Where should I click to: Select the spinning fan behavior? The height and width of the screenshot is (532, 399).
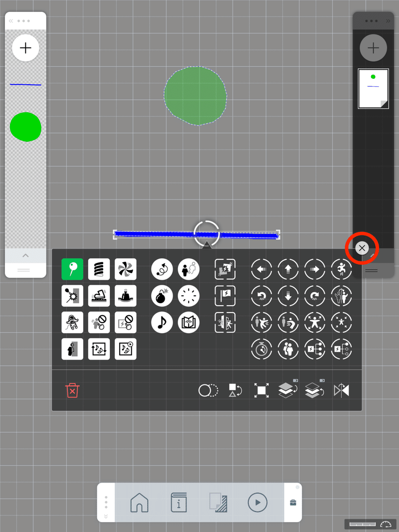(x=126, y=269)
